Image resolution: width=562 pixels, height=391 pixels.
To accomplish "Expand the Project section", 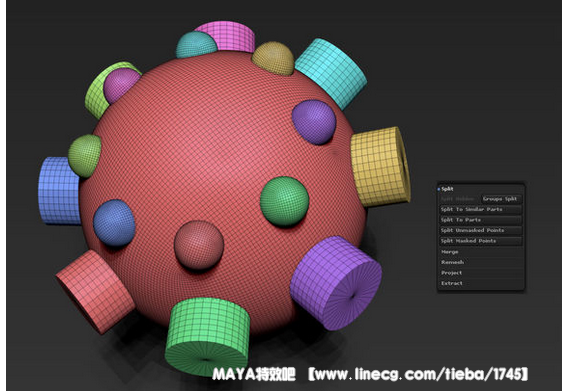I will click(x=452, y=273).
